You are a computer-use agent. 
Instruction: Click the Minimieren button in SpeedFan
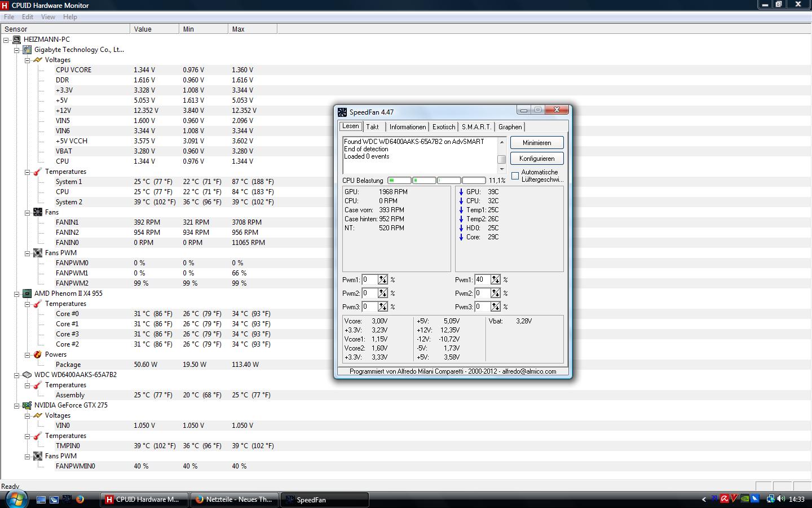(537, 143)
